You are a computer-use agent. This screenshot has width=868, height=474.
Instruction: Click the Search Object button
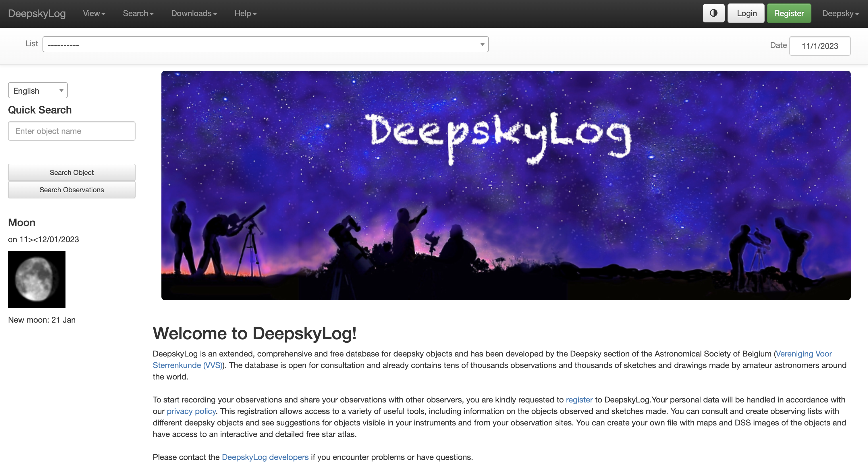pyautogui.click(x=72, y=172)
